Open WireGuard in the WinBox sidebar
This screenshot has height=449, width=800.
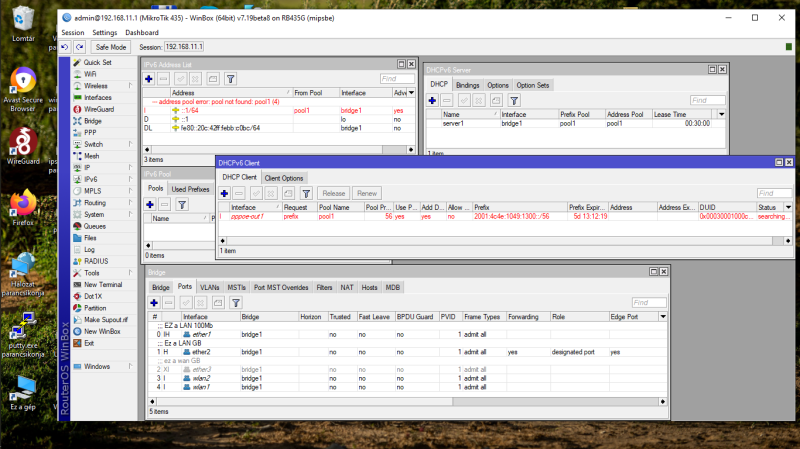point(98,109)
